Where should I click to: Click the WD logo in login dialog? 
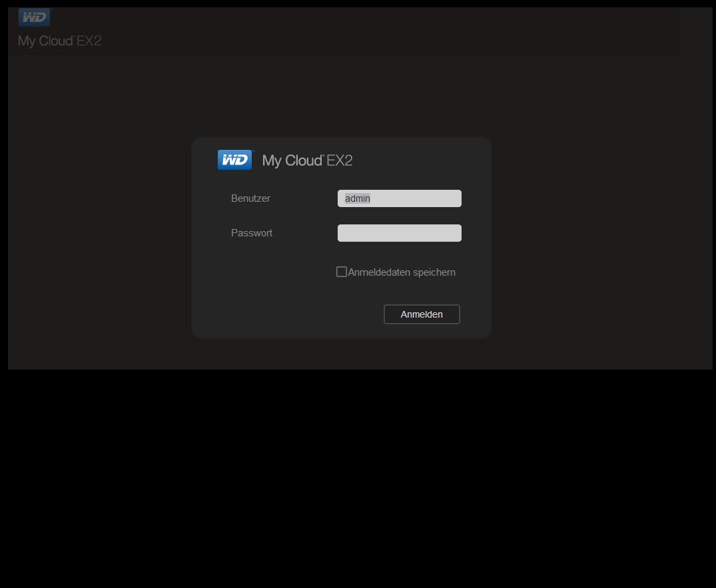point(234,160)
